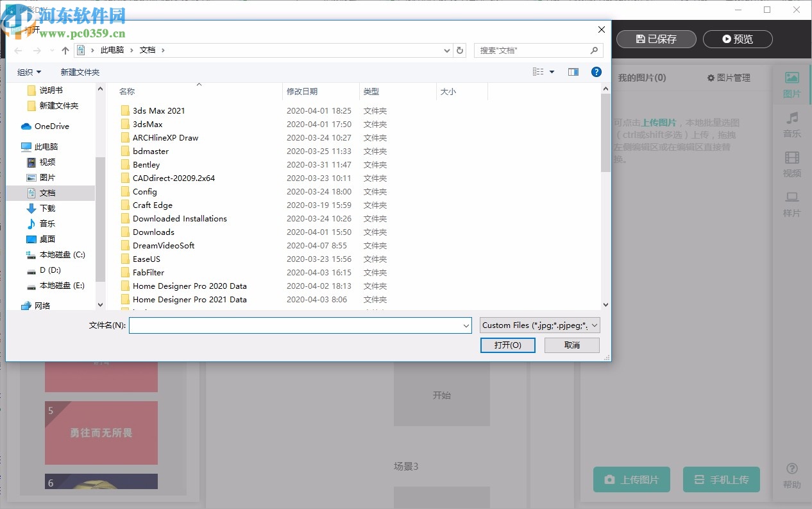Expand the address bar history dropdown
The width and height of the screenshot is (812, 509).
coord(447,50)
